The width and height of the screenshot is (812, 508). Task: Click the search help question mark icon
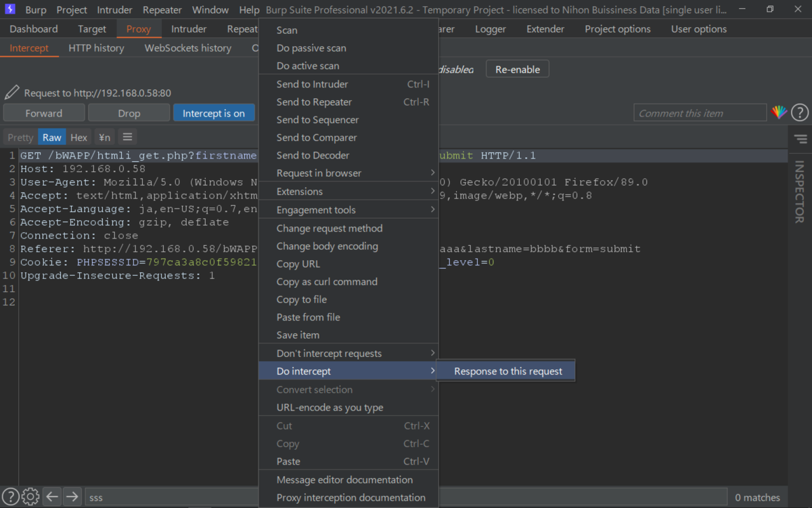click(x=10, y=497)
